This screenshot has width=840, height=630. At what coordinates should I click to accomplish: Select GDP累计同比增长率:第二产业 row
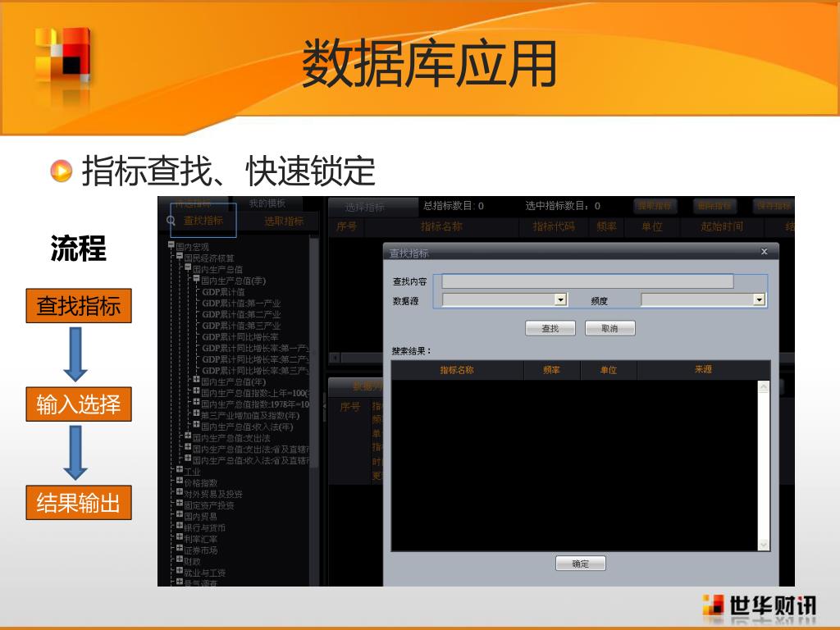point(255,359)
